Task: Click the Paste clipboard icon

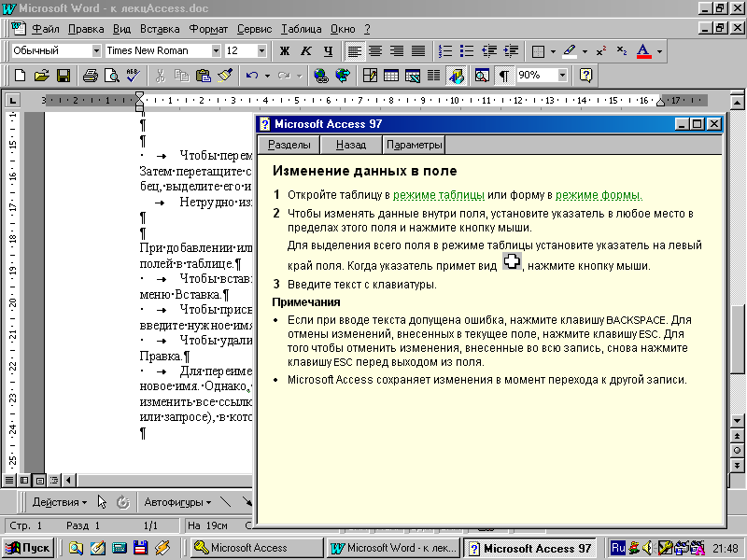Action: pyautogui.click(x=203, y=76)
